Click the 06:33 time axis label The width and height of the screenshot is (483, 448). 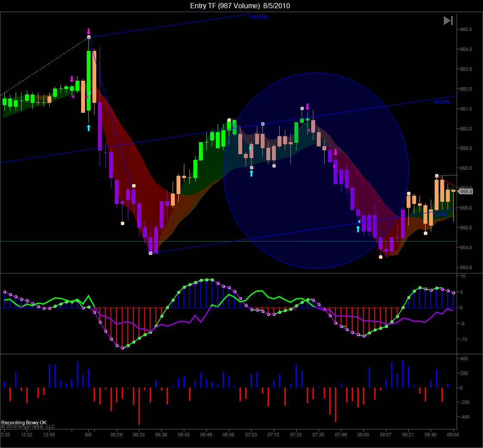(x=139, y=435)
